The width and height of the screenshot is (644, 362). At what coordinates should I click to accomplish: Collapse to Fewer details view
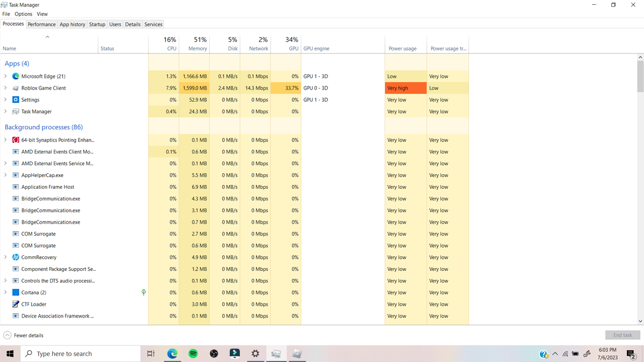pyautogui.click(x=24, y=335)
